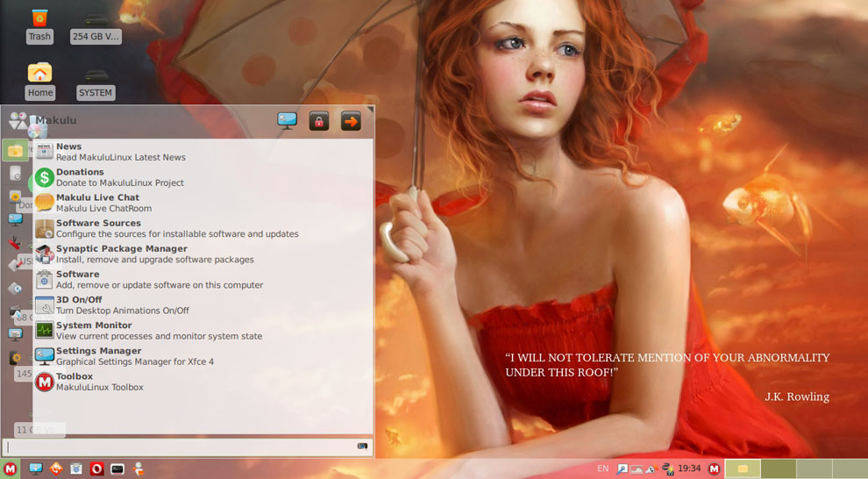Click the 3D On/Off entry
Image resolution: width=868 pixels, height=479 pixels.
[203, 304]
